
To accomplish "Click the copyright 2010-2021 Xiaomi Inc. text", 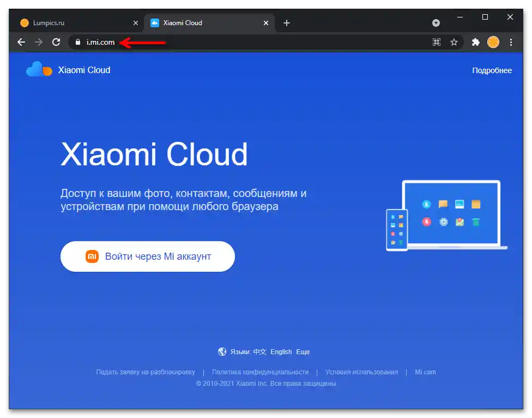I will tap(266, 384).
